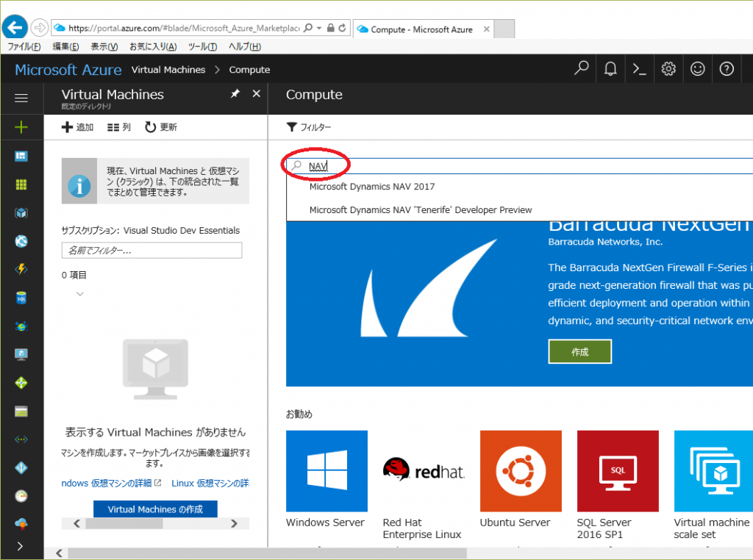The height and width of the screenshot is (560, 753).
Task: Open the help question mark icon
Action: click(727, 69)
